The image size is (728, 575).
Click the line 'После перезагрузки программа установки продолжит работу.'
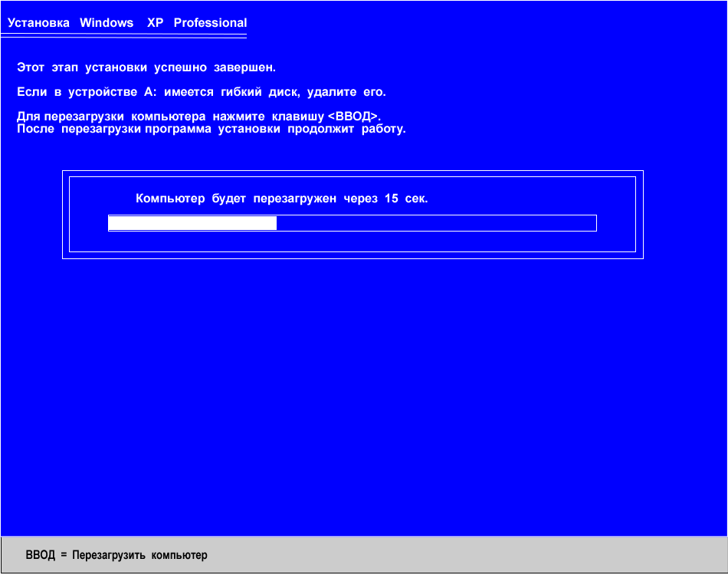pos(212,129)
